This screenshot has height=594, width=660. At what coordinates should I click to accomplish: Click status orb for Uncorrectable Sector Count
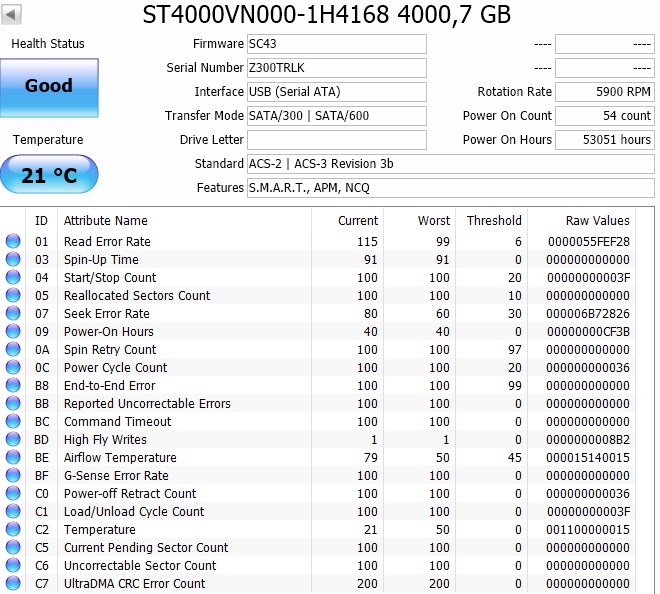13,565
